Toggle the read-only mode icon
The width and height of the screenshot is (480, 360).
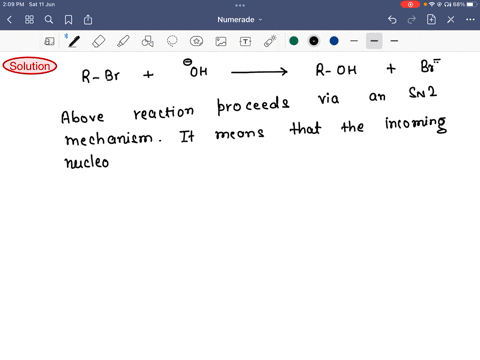point(49,41)
